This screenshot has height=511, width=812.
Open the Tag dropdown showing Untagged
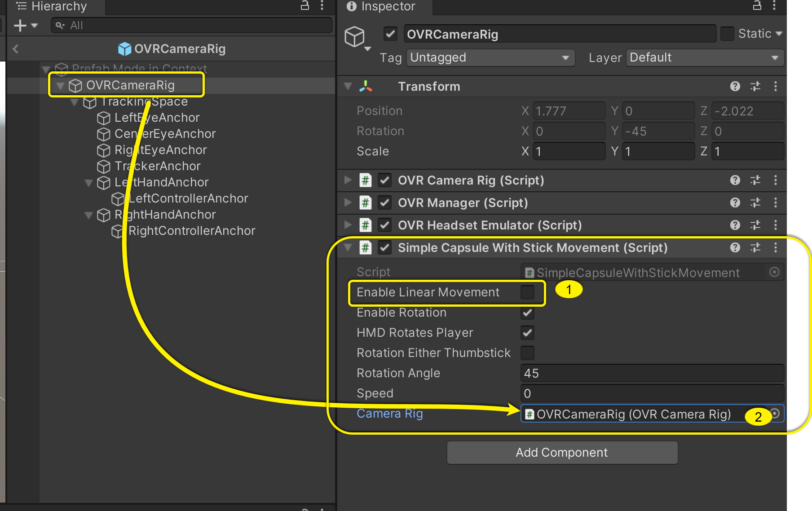pyautogui.click(x=490, y=57)
